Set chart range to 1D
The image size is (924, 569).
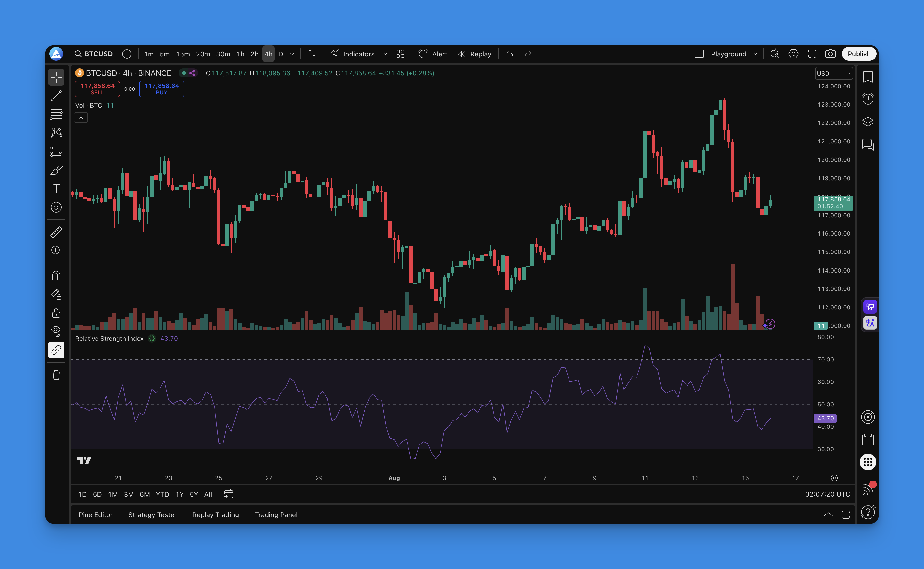(82, 494)
